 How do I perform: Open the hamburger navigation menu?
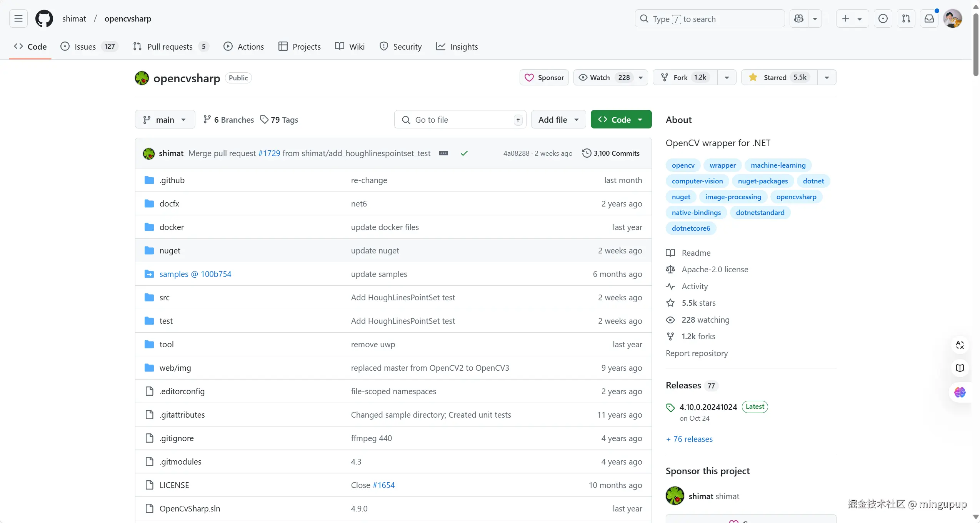pyautogui.click(x=18, y=18)
